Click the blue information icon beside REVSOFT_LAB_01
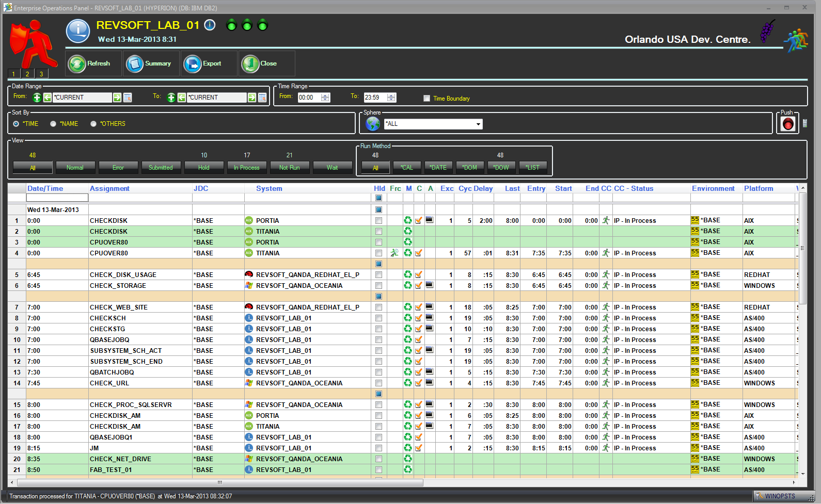Screen dimensions: 821x504 point(78,31)
